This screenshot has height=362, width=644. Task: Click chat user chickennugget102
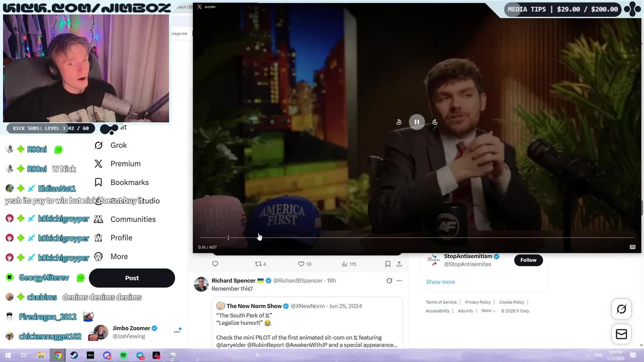pyautogui.click(x=50, y=336)
